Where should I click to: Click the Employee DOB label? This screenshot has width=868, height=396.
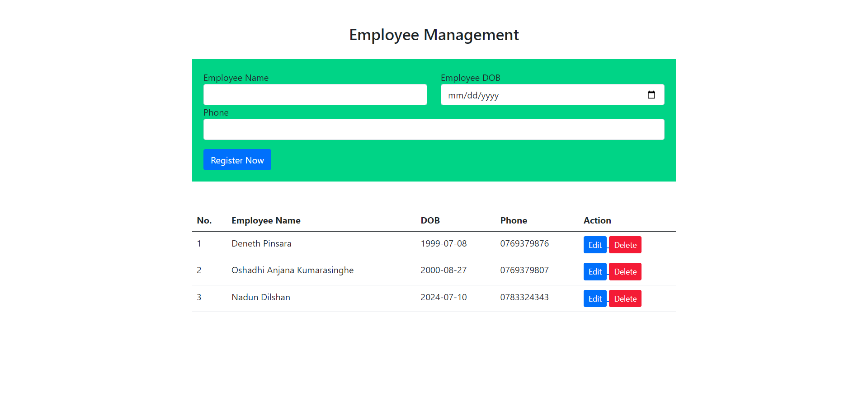point(470,78)
